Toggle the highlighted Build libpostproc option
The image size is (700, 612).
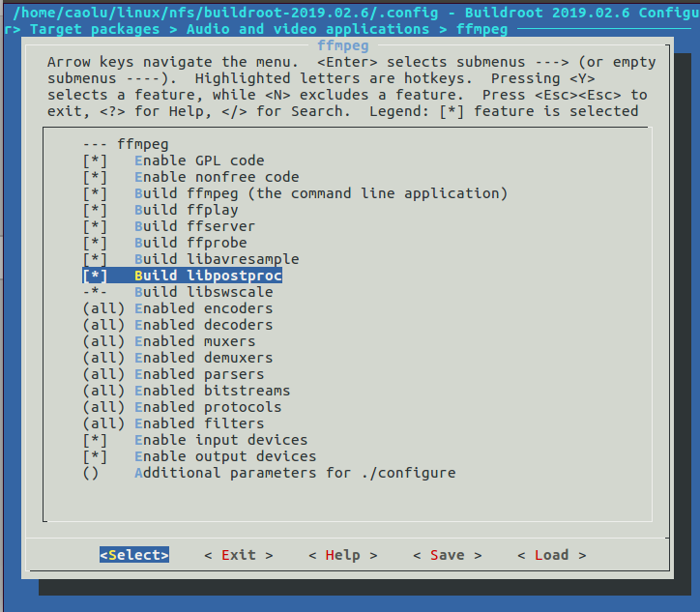183,276
